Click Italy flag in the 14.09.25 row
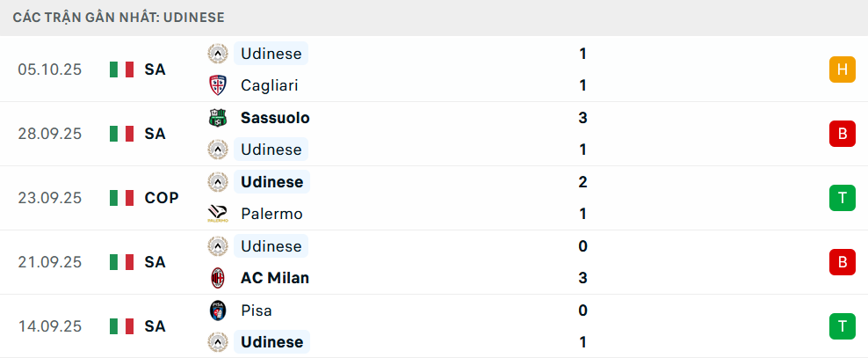 (x=121, y=326)
